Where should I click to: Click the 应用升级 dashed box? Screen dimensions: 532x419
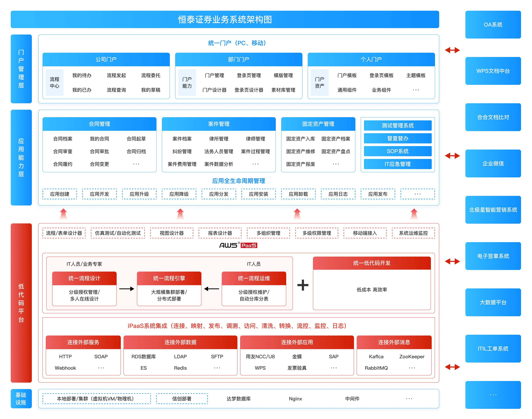coord(139,194)
